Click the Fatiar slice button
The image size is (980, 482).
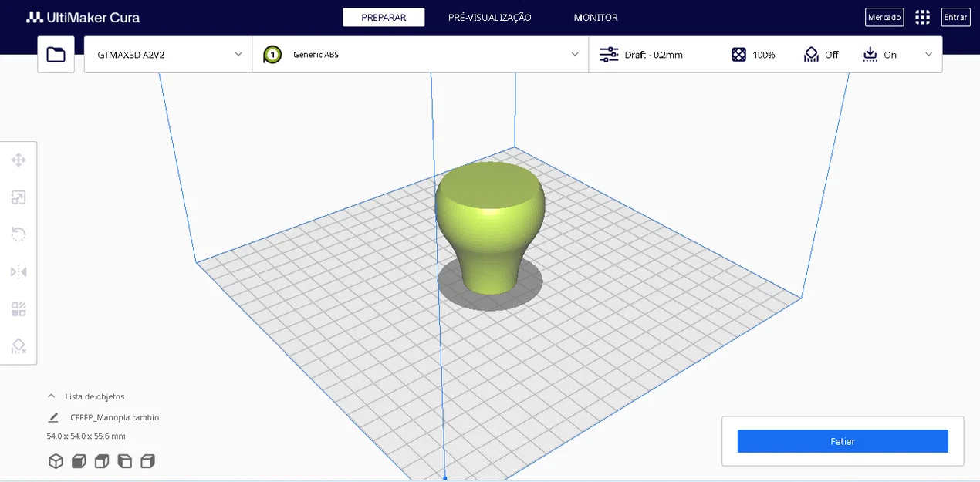(843, 441)
